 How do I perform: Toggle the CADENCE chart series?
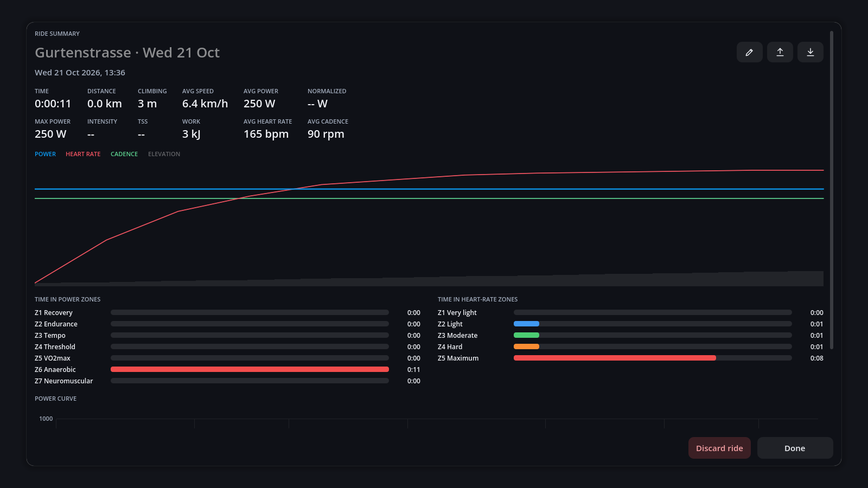tap(124, 154)
